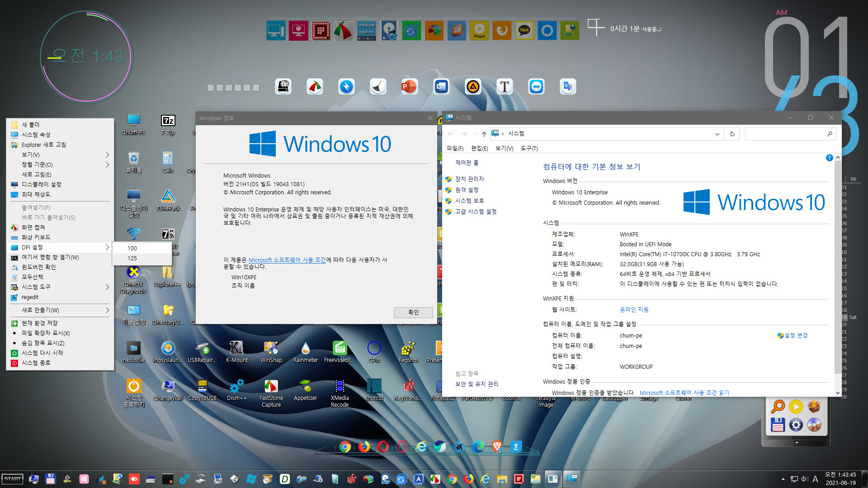This screenshot has width=868, height=488.
Task: Open CopyToUSB desktop icon
Action: 202,390
